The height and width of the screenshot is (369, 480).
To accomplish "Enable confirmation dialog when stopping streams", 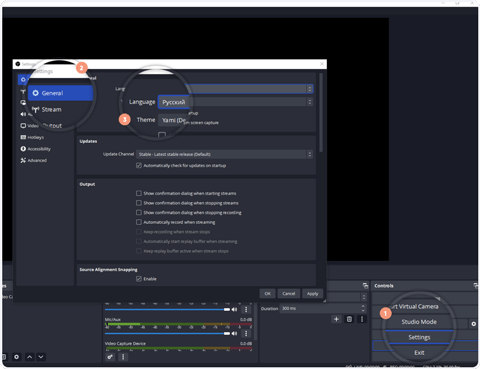I will pyautogui.click(x=139, y=203).
